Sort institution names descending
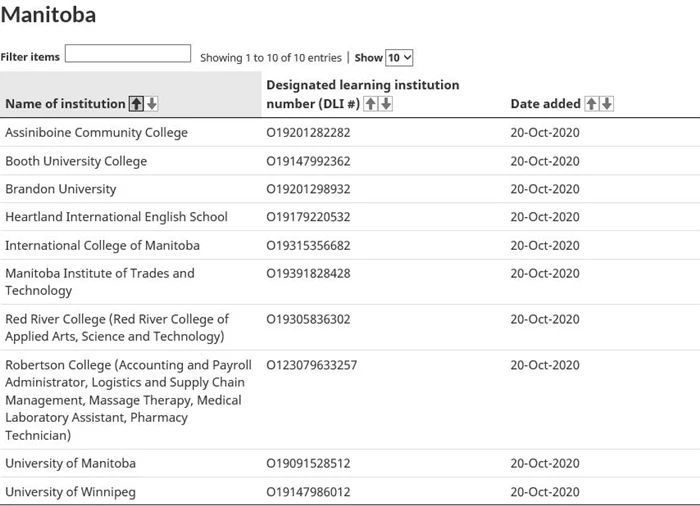 (x=152, y=104)
